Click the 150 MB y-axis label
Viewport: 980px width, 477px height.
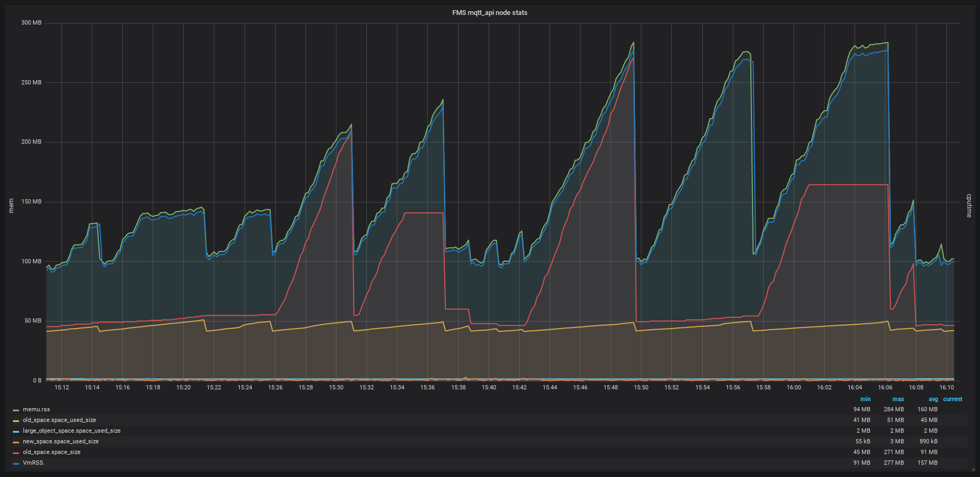pos(32,202)
